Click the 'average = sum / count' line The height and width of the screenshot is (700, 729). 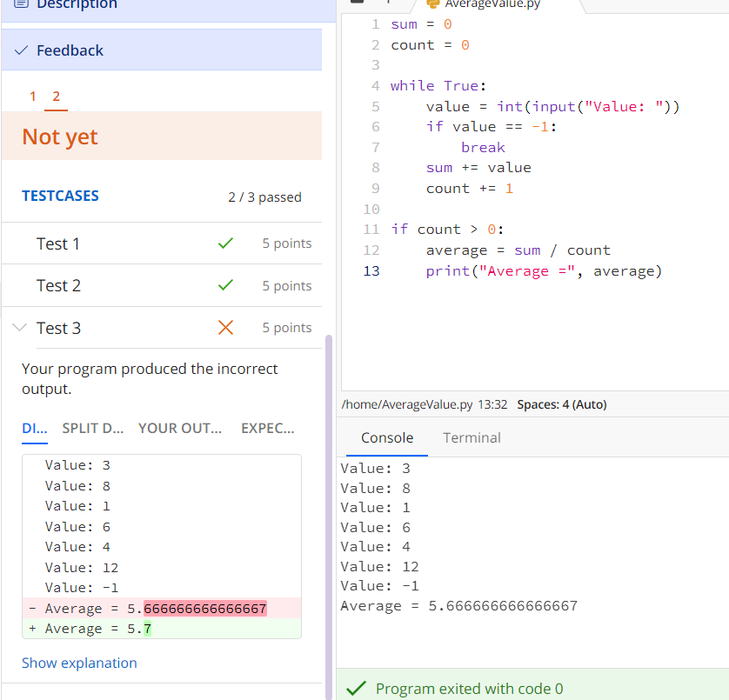(x=518, y=250)
